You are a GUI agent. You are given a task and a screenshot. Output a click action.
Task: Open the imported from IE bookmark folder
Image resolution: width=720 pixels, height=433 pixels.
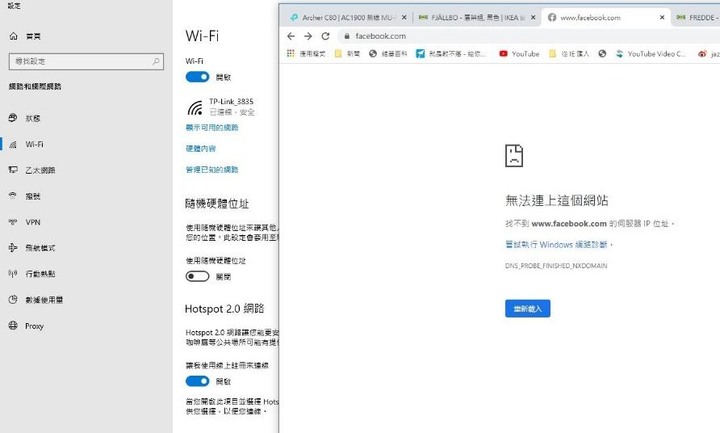coord(569,54)
